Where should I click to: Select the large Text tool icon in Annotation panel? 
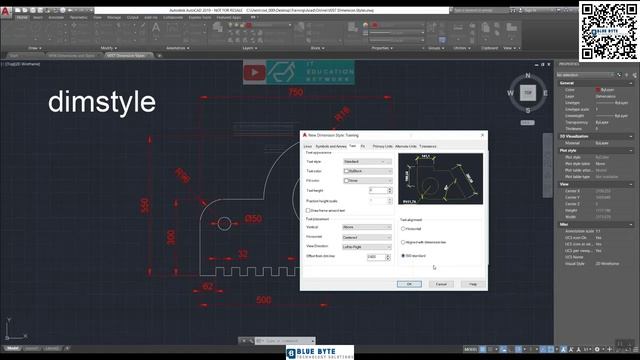tap(156, 28)
